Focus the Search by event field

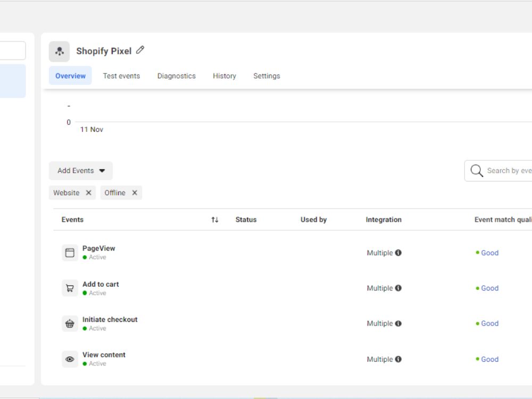pos(498,171)
